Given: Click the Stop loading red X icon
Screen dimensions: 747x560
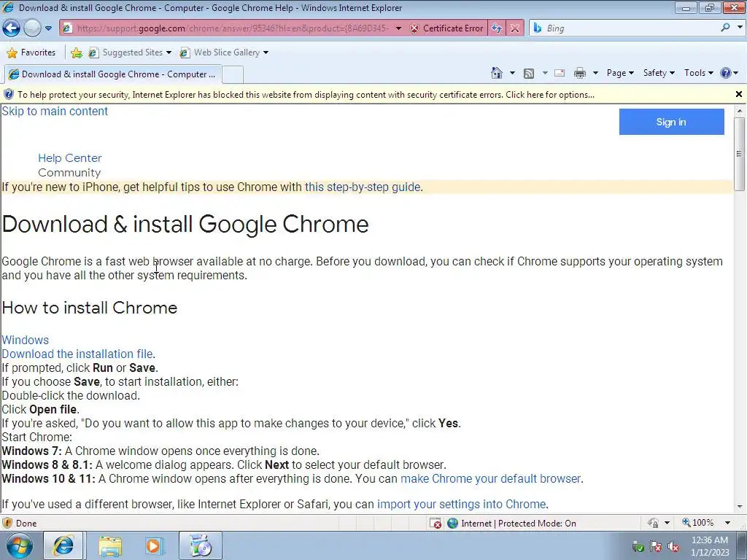Looking at the screenshot, I should tap(515, 28).
